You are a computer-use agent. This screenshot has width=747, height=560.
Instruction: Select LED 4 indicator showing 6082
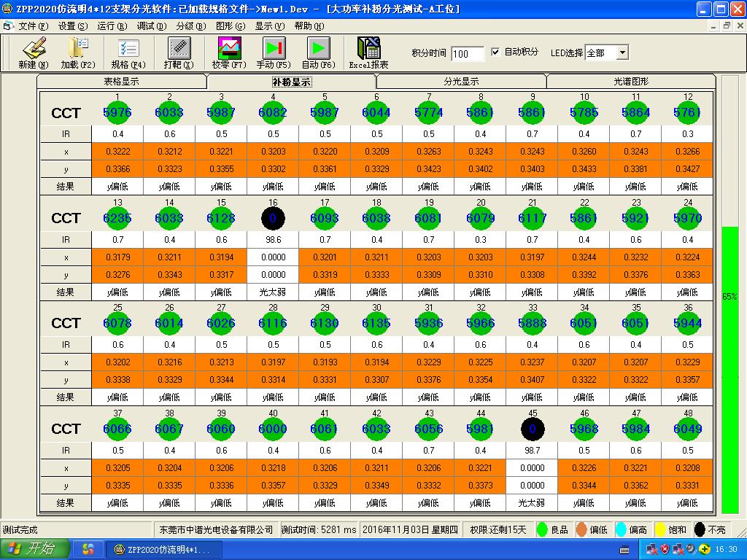click(x=273, y=112)
